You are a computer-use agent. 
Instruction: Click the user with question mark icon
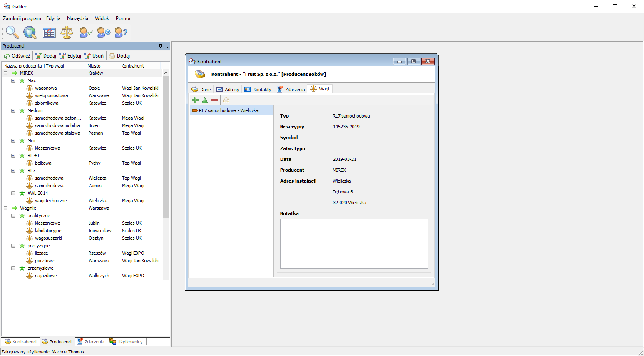121,32
